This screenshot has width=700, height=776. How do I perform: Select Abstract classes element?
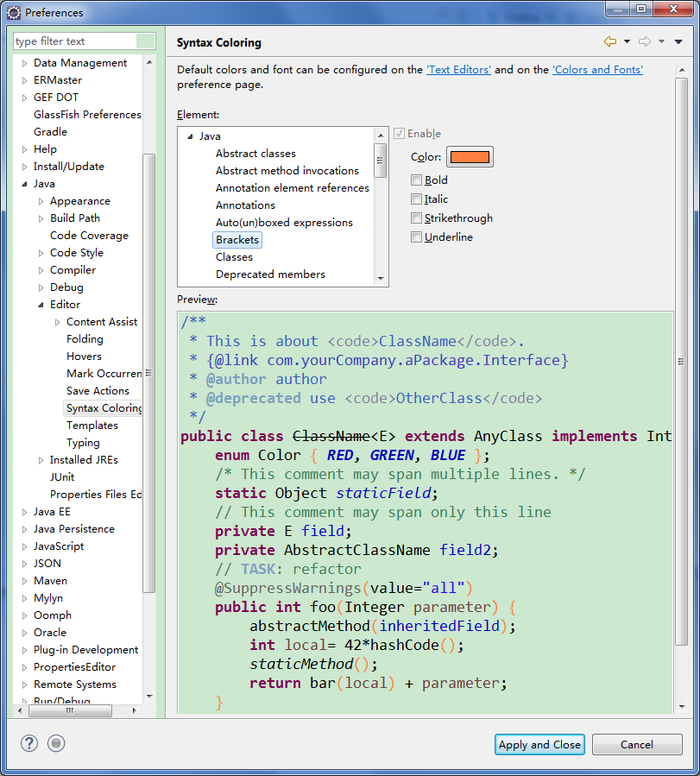[255, 154]
